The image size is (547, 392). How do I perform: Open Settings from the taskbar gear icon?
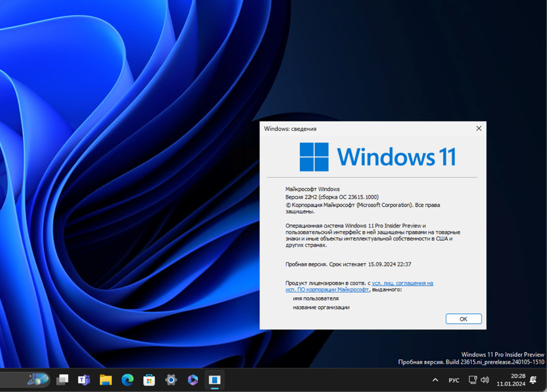(172, 379)
